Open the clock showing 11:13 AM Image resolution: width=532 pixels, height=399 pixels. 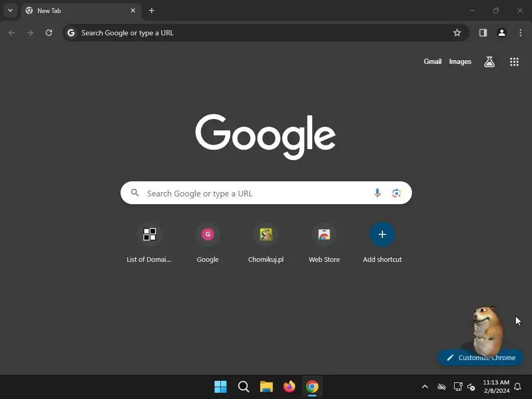pyautogui.click(x=496, y=387)
